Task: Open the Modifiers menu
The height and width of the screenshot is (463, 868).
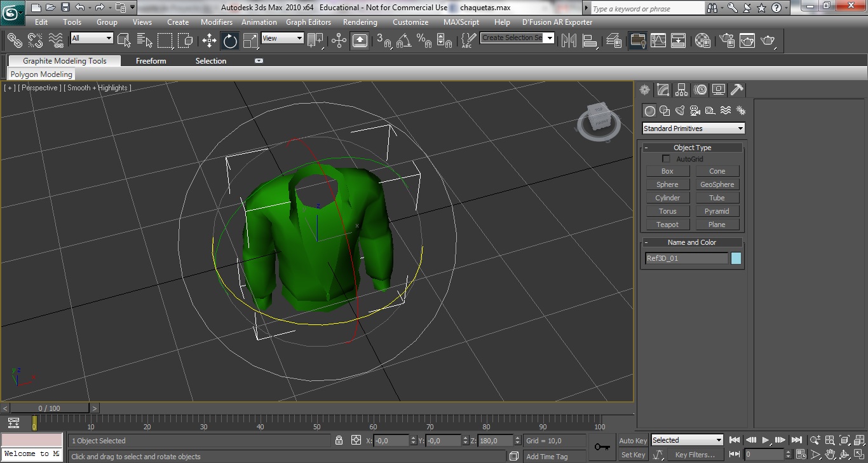Action: 216,22
